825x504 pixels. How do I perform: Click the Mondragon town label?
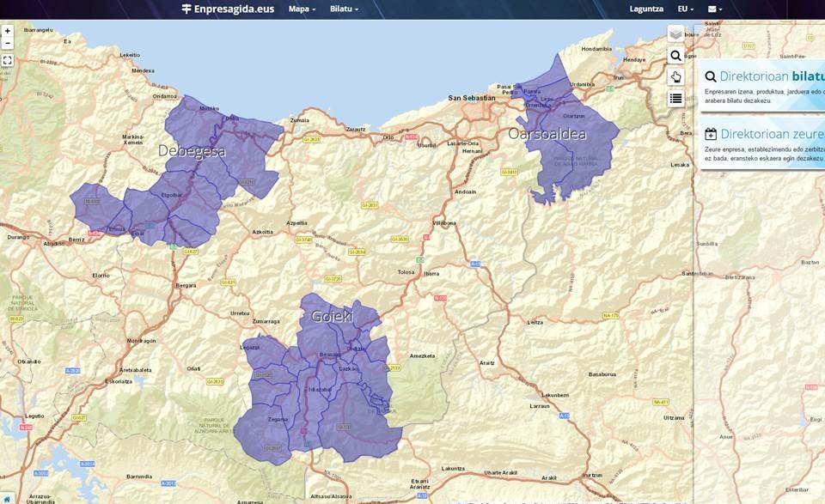coord(141,341)
